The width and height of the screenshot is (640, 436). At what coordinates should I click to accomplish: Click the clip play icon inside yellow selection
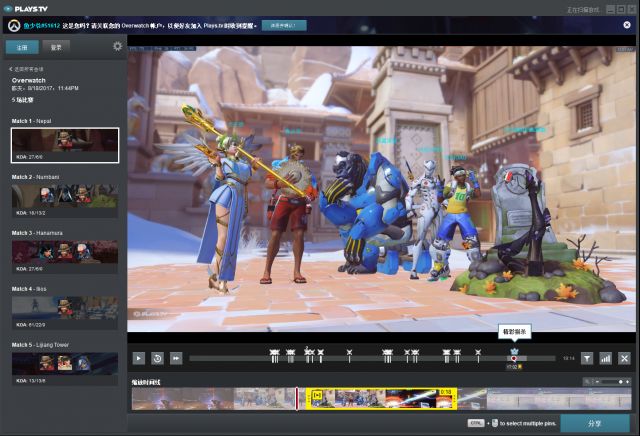pyautogui.click(x=317, y=395)
